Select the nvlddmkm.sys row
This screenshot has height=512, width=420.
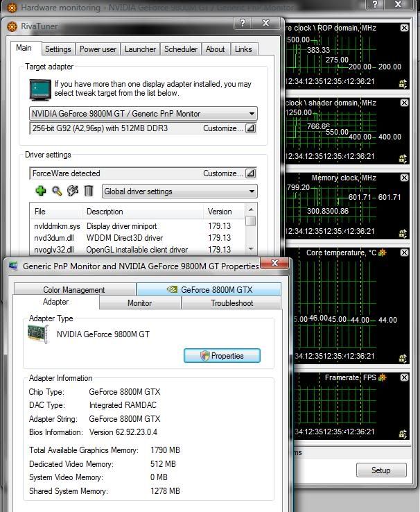[x=138, y=226]
